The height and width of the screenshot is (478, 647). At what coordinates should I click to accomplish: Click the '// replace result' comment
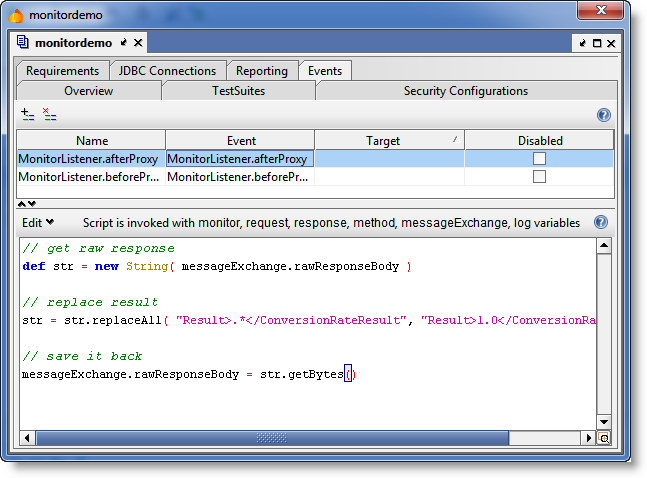click(x=90, y=302)
